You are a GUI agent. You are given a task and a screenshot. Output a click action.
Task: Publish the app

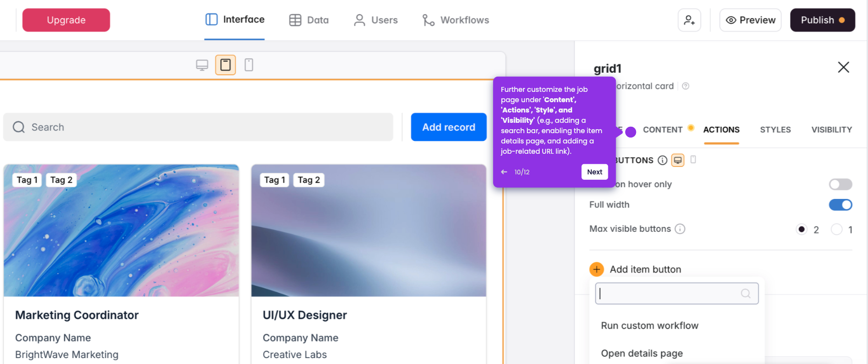822,20
